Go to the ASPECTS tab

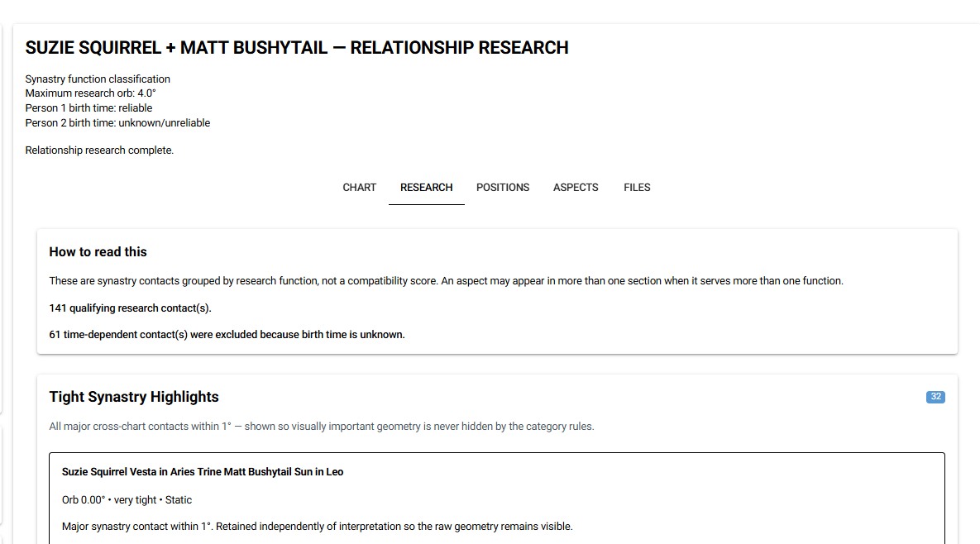click(576, 188)
